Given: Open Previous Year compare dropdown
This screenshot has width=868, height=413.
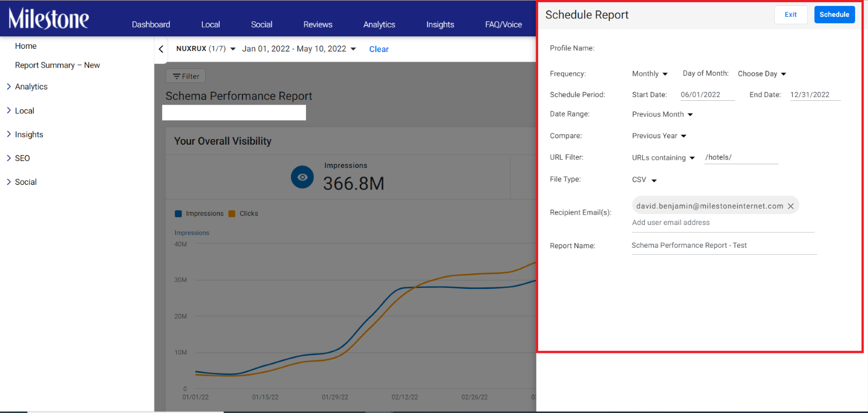Looking at the screenshot, I should pyautogui.click(x=659, y=136).
